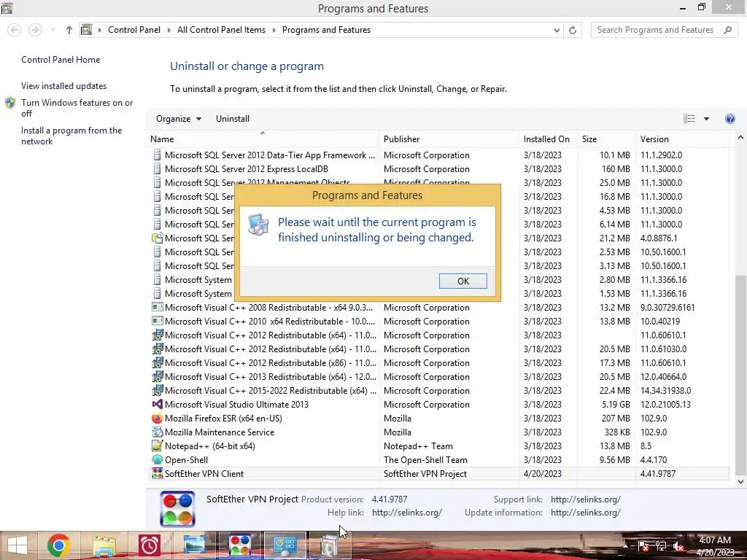
Task: Click the Visual C++ 2013 Redistributable icon
Action: (x=158, y=377)
